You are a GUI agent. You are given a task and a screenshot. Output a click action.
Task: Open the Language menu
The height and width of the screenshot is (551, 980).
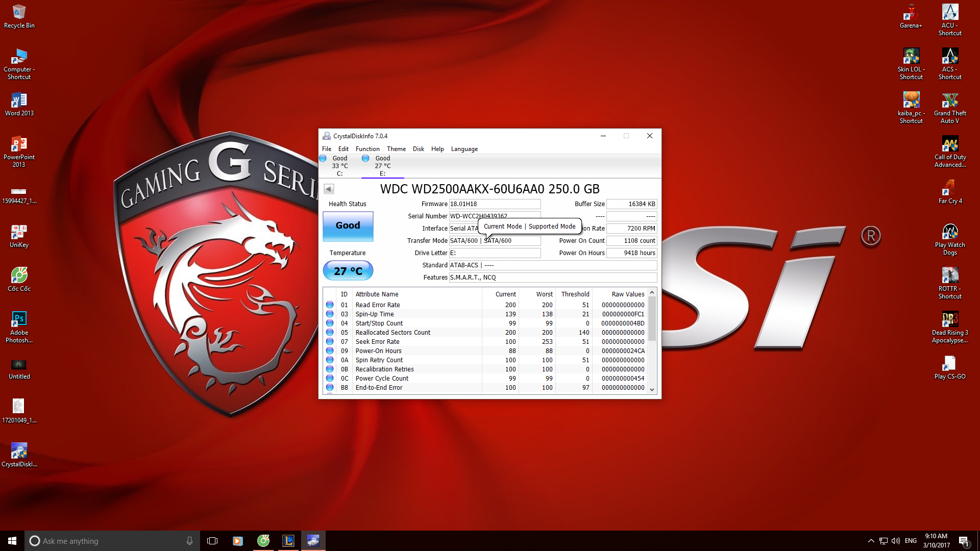(x=464, y=149)
